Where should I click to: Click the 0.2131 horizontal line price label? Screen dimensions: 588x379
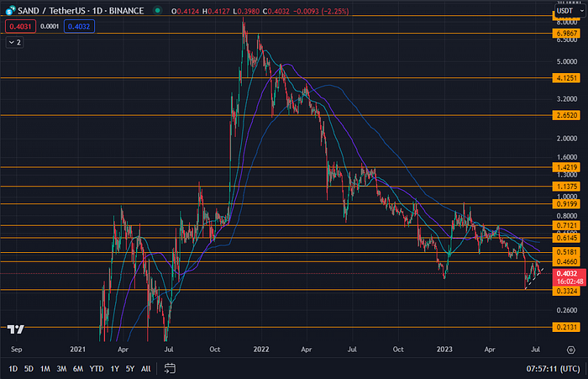pyautogui.click(x=566, y=327)
